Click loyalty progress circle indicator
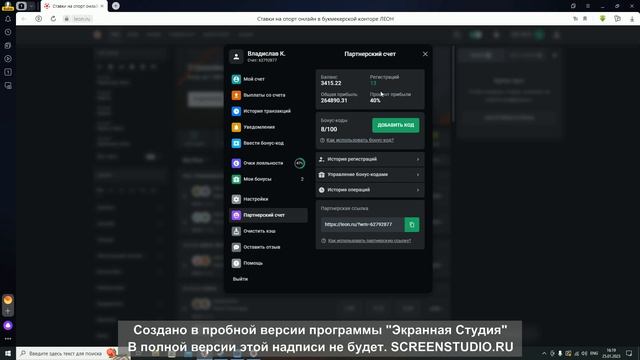 (300, 163)
